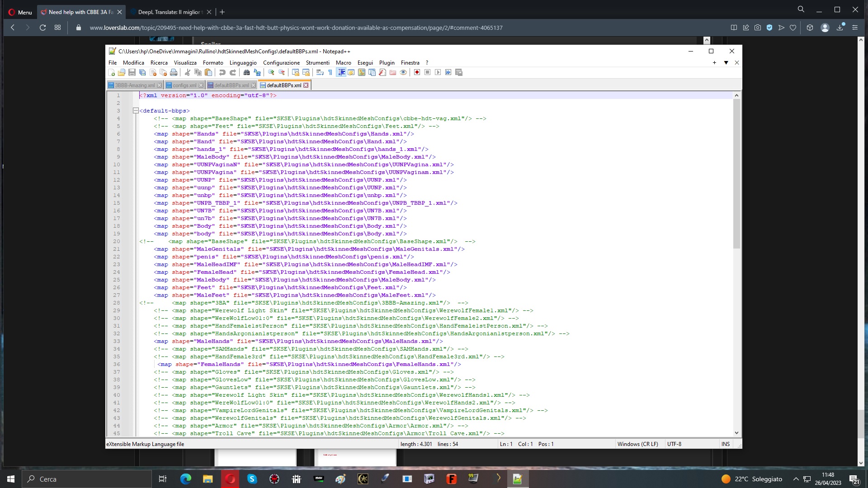Save the current recorded macro

[459, 72]
